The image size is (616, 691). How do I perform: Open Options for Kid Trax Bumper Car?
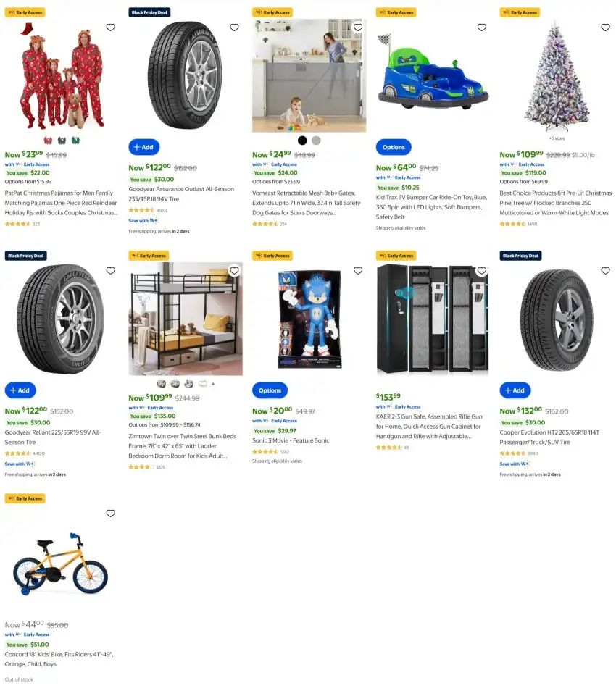coord(394,147)
